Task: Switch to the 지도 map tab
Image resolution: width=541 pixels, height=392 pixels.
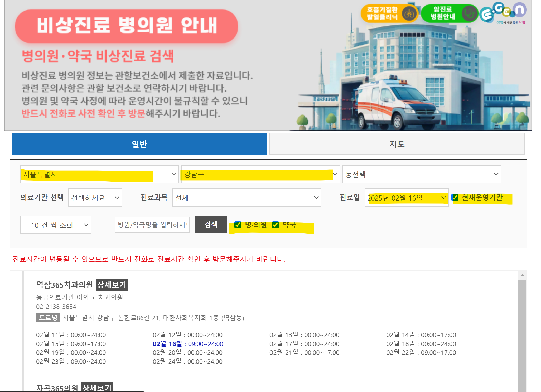Action: 397,144
